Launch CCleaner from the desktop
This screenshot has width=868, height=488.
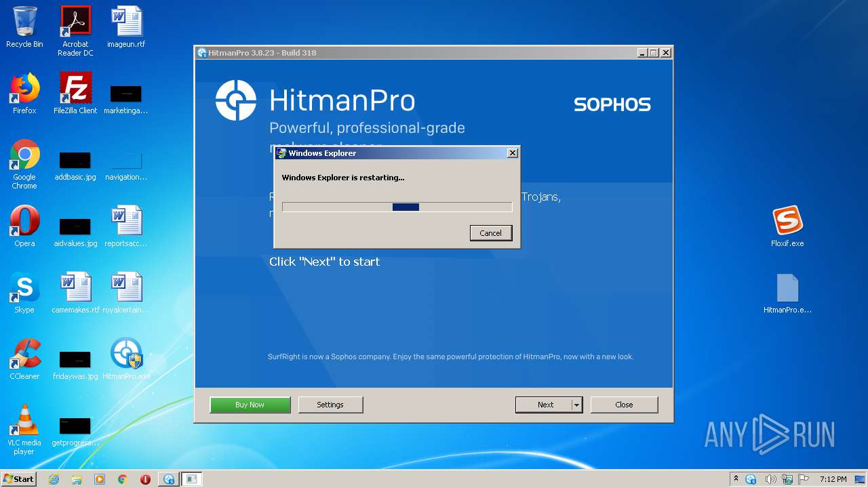(24, 359)
